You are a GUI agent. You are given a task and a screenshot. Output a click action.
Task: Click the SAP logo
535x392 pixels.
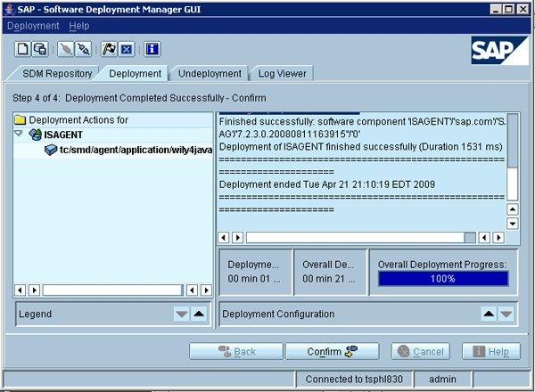[x=499, y=51]
